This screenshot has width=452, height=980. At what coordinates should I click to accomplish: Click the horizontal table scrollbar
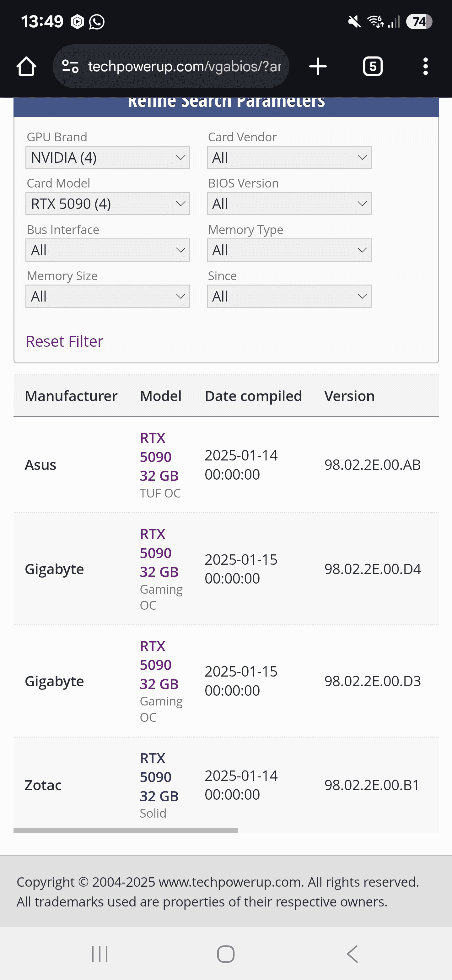pos(126,830)
